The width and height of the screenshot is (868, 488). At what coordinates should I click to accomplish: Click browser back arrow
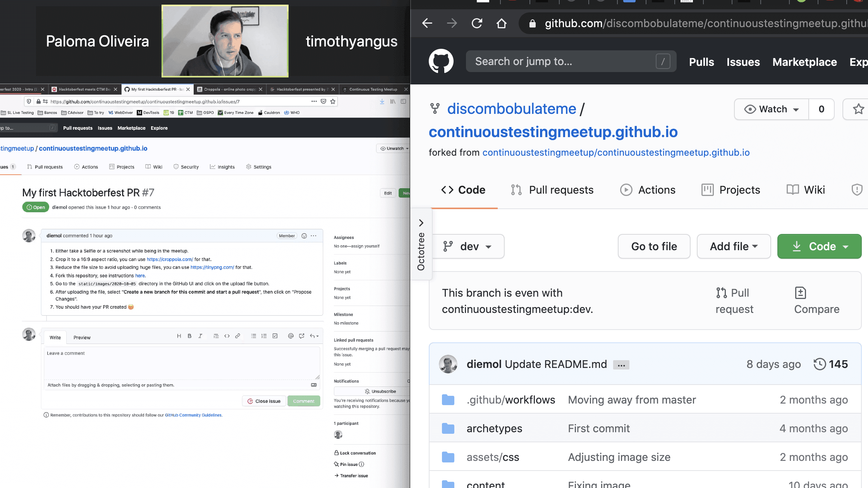pos(427,23)
